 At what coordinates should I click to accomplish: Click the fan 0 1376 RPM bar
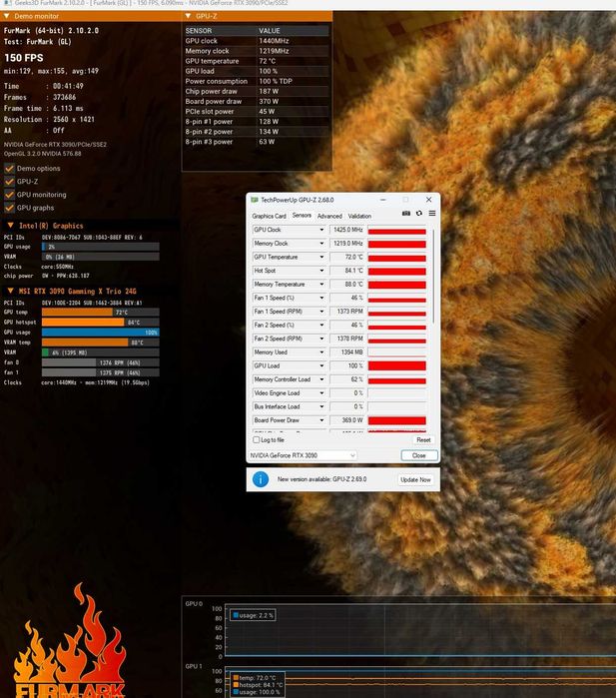(100, 362)
